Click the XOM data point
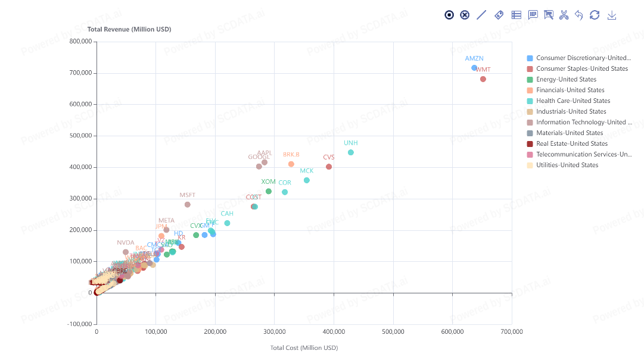 pyautogui.click(x=269, y=192)
